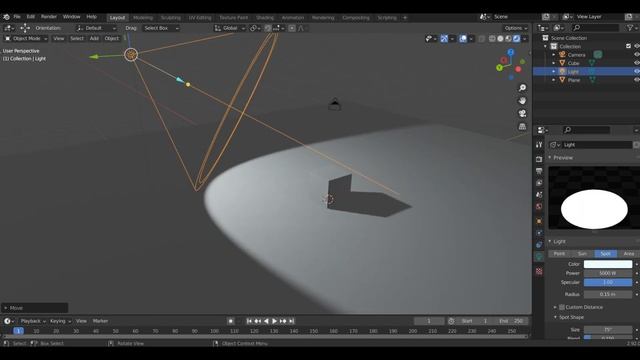Open File menu
This screenshot has width=640, height=360.
pyautogui.click(x=17, y=17)
